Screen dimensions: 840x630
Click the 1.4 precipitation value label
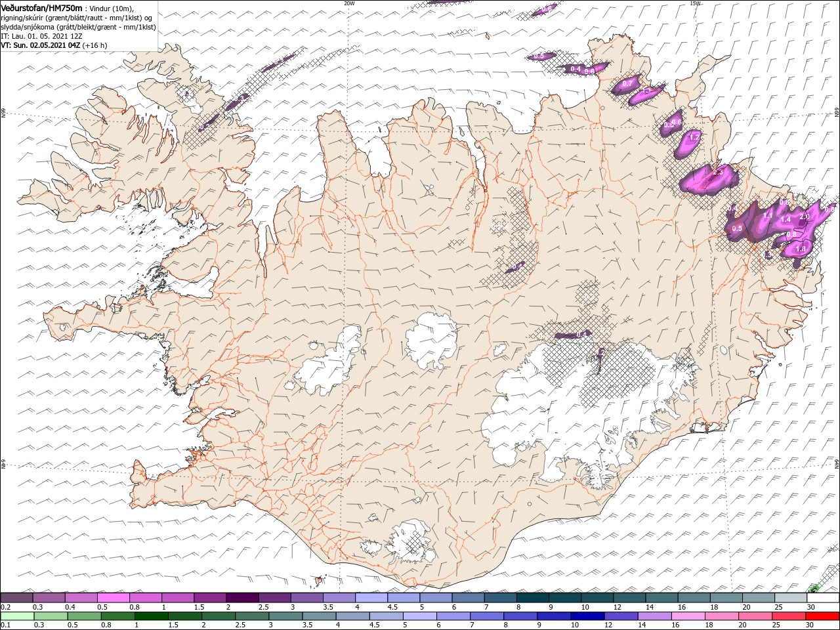(x=786, y=220)
